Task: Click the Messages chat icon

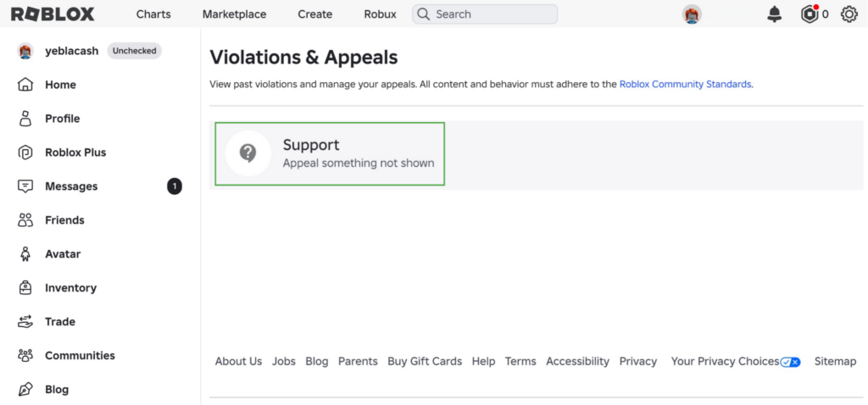Action: 25,186
